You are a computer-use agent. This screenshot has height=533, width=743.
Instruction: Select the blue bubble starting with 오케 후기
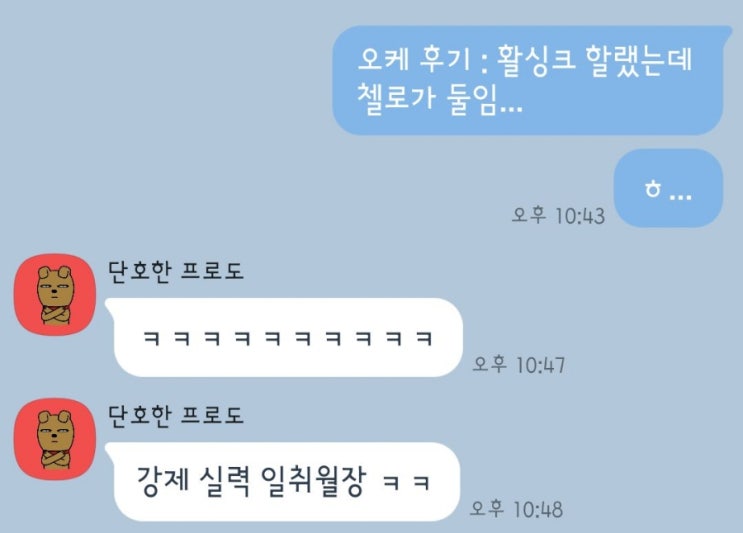pos(528,81)
